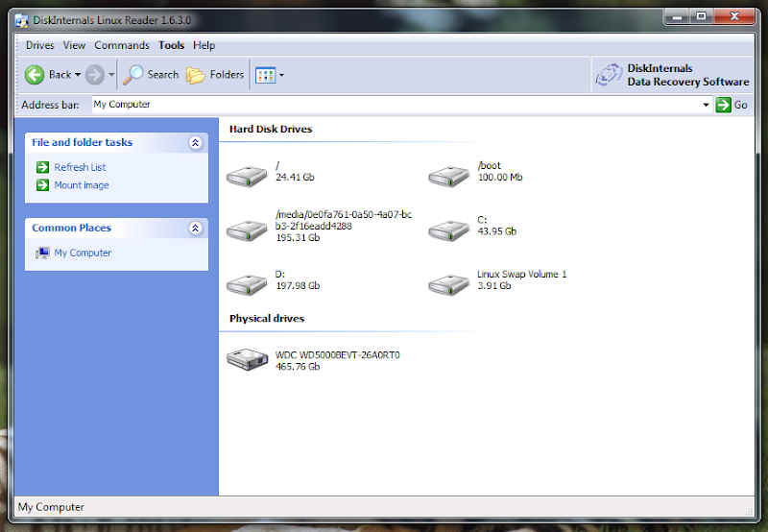Click the 100.00 Mb size text
The width and height of the screenshot is (768, 532).
pyautogui.click(x=500, y=178)
